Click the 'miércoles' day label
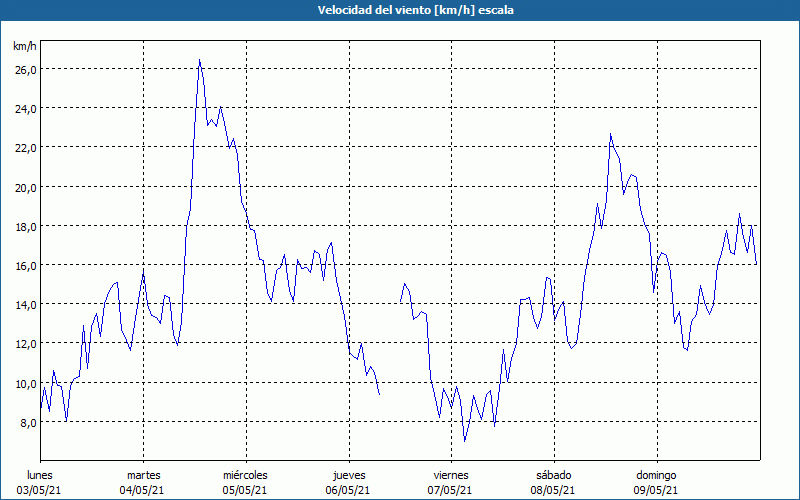 (245, 475)
